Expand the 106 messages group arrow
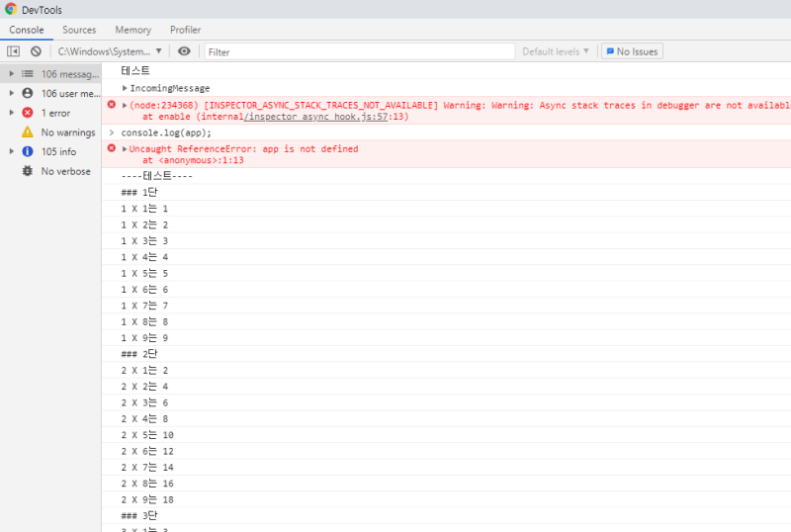Screen dimensions: 791x532 coord(11,74)
